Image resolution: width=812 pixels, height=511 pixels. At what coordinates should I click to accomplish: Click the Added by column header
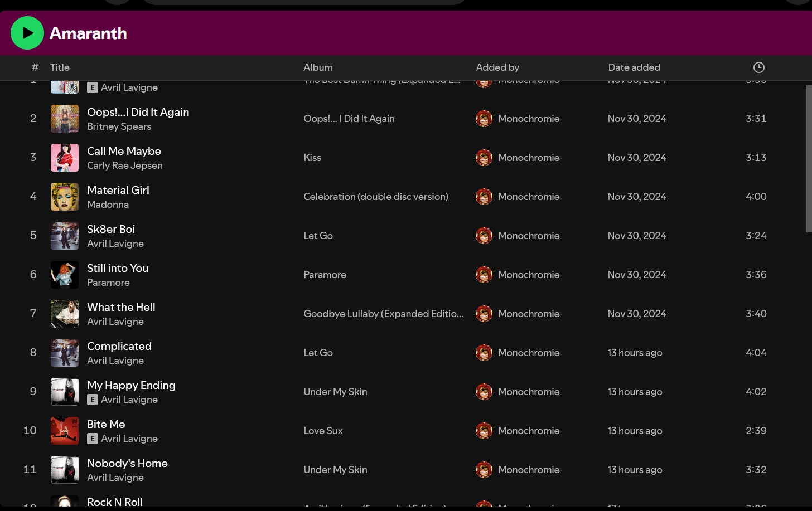coord(497,67)
